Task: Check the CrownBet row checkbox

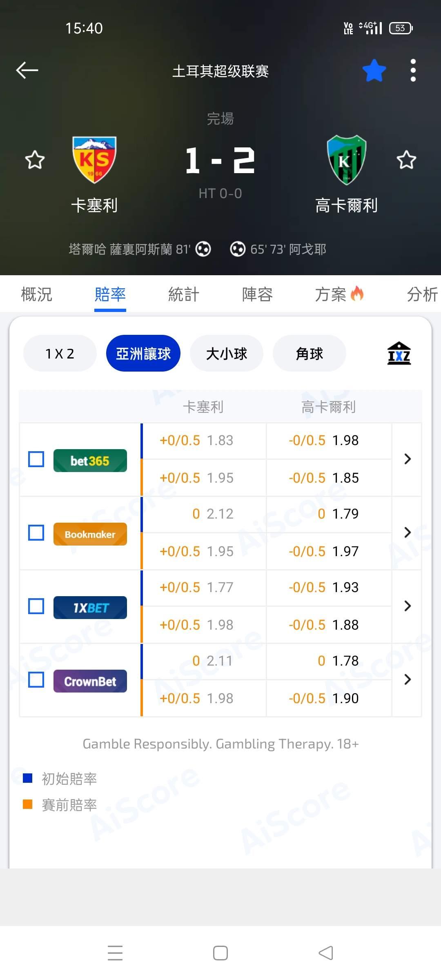Action: [x=36, y=679]
